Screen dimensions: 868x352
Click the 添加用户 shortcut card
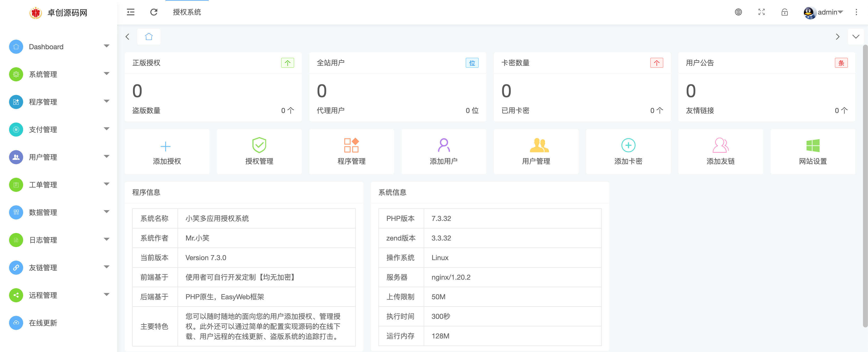pos(444,151)
